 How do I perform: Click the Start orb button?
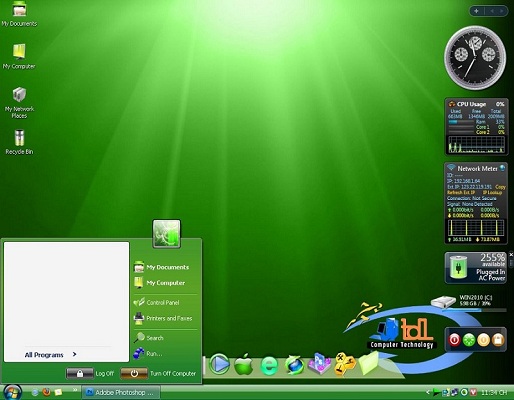click(12, 392)
